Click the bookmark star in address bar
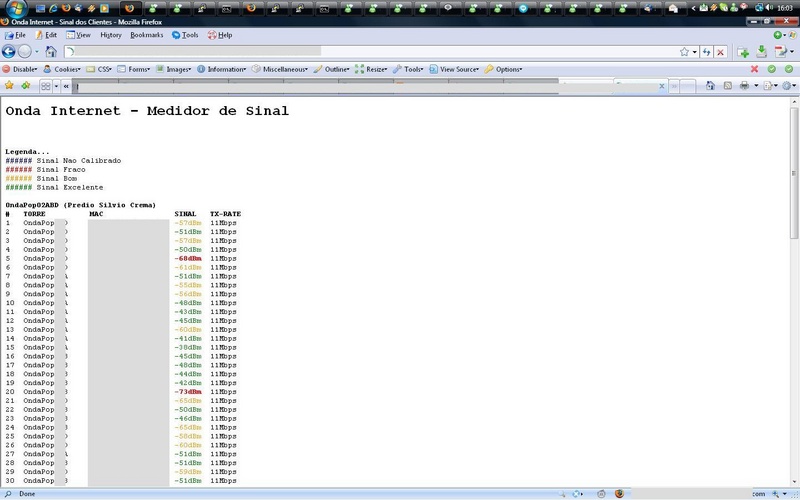Viewport: 800px width, 500px height. [684, 52]
